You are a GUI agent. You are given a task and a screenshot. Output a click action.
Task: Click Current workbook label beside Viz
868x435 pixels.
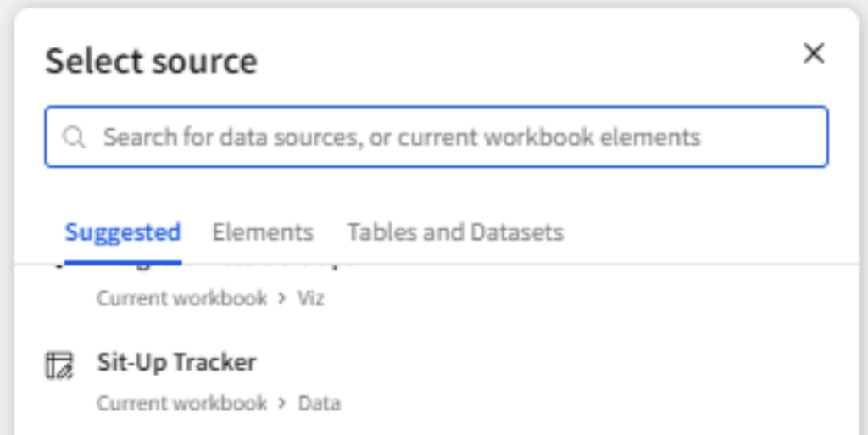[x=181, y=298]
